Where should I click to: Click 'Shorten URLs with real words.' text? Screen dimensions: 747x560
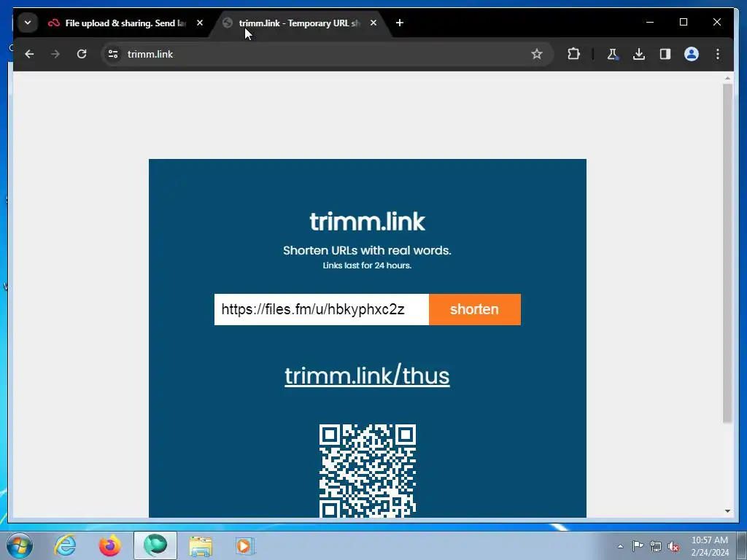click(x=367, y=251)
